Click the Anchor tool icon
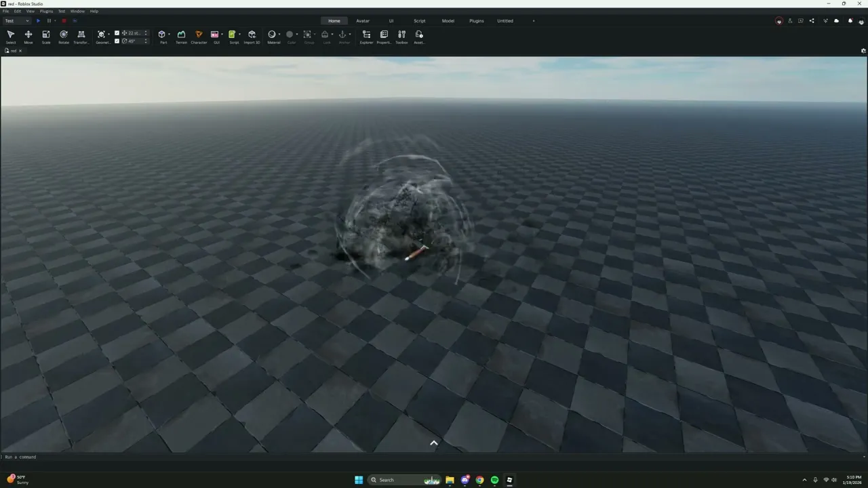Viewport: 868px width, 488px height. tap(342, 35)
